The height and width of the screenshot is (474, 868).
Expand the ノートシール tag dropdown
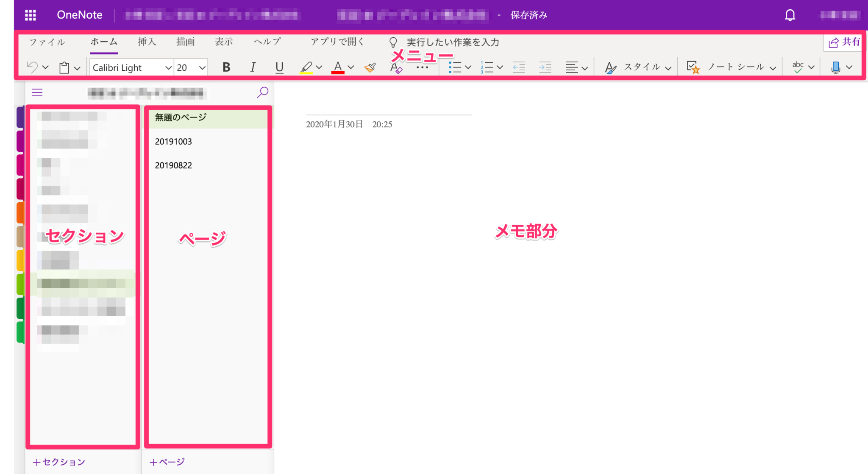(773, 67)
